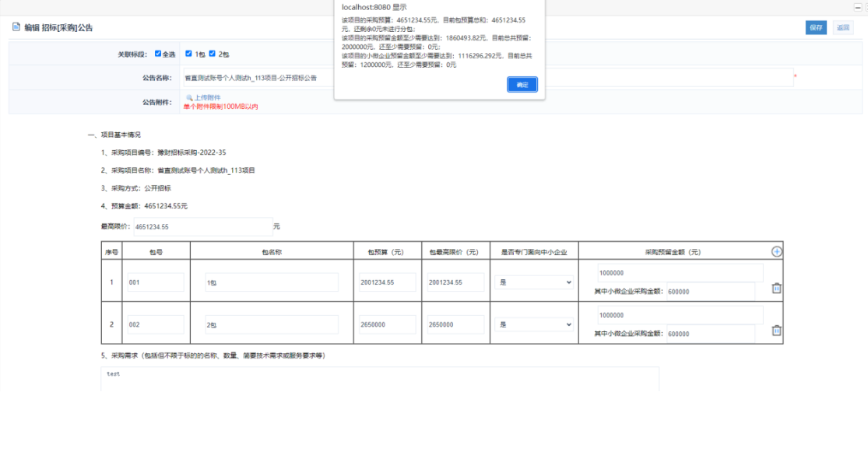Click the 包名称 field containing 1包
Screen dimensions: 868x462
[271, 282]
